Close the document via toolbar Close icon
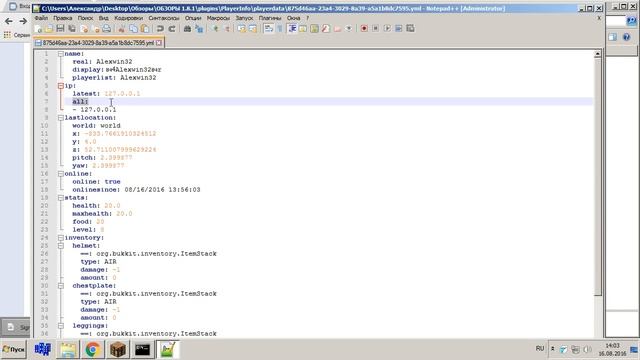Image resolution: width=640 pixels, height=360 pixels. click(x=84, y=29)
